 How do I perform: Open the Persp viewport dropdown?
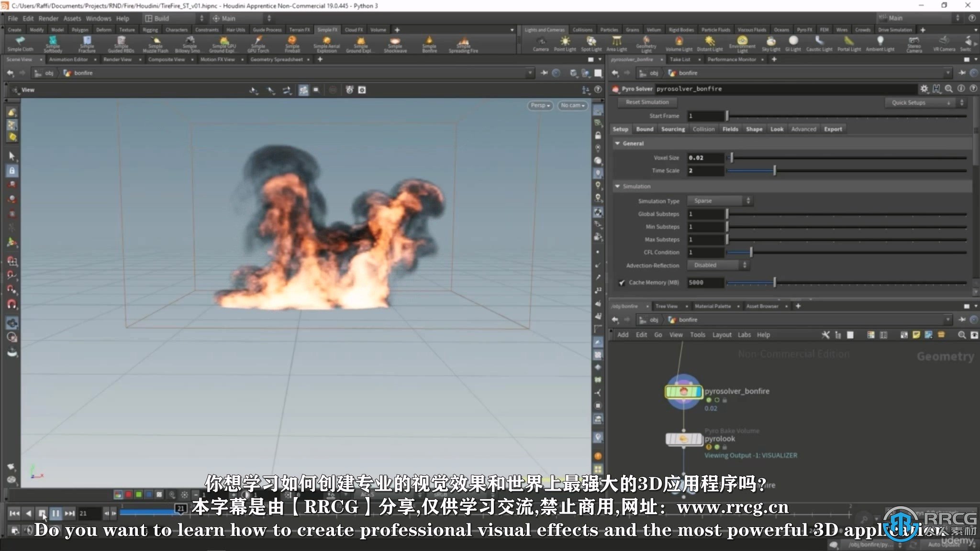(x=540, y=105)
